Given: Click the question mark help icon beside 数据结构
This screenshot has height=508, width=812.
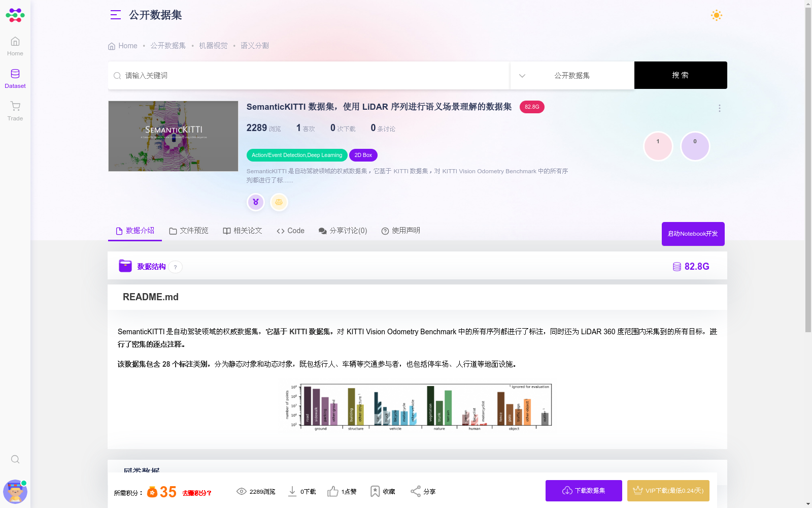Looking at the screenshot, I should click(x=176, y=267).
